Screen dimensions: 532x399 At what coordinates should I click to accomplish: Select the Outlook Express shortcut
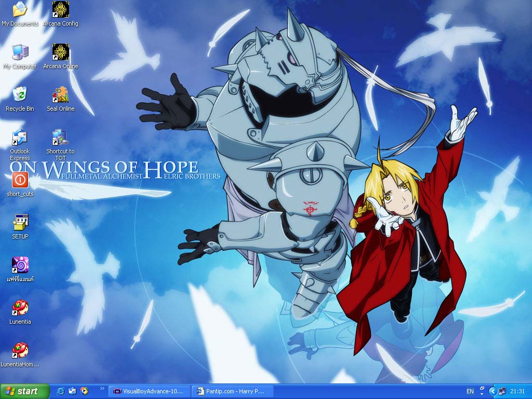click(20, 144)
